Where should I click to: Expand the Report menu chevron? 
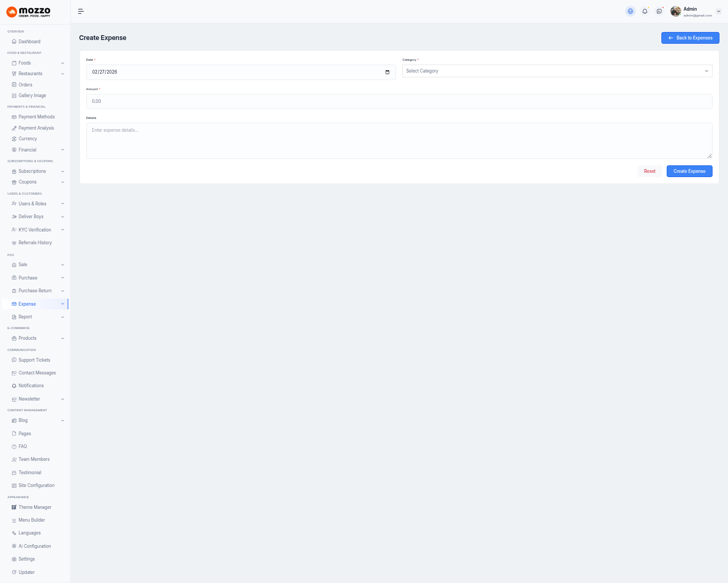pos(62,317)
